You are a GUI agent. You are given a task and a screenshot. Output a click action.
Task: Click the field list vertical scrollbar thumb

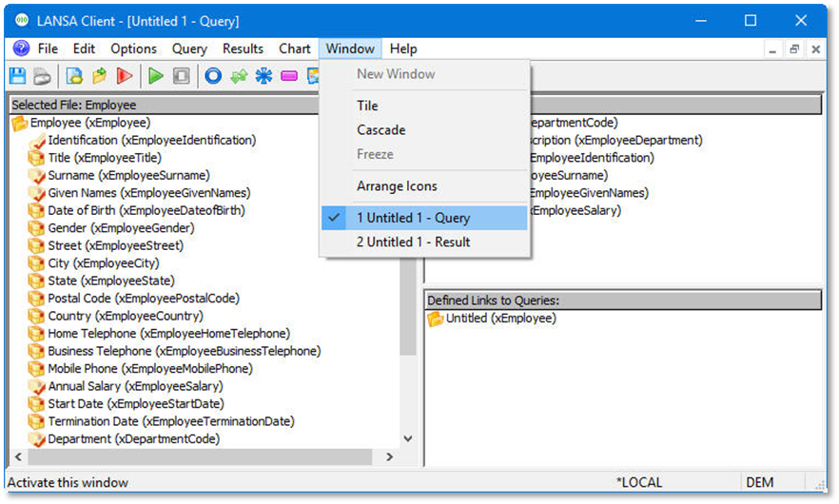[408, 306]
